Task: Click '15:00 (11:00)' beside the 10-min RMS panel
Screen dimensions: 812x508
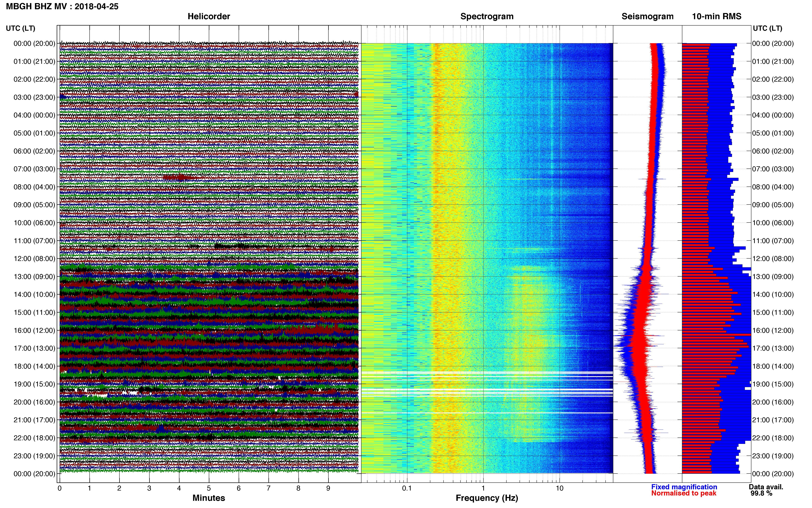Action: (773, 312)
